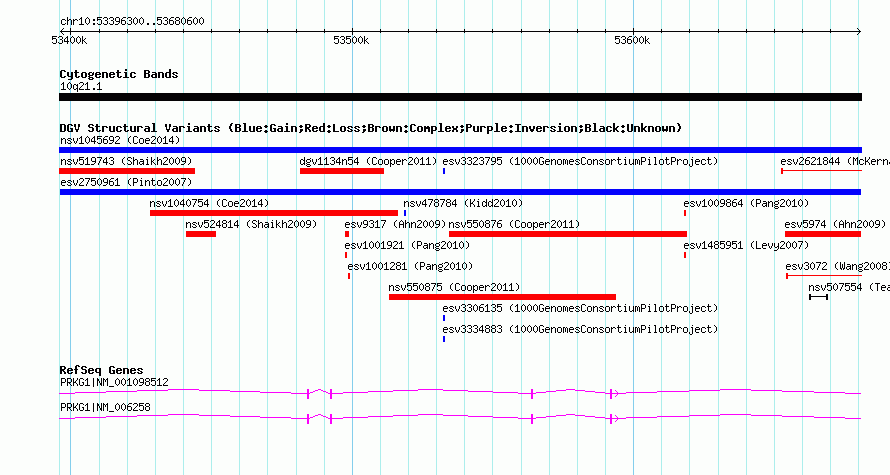Select esv3306135 blue gain marker

click(x=444, y=318)
